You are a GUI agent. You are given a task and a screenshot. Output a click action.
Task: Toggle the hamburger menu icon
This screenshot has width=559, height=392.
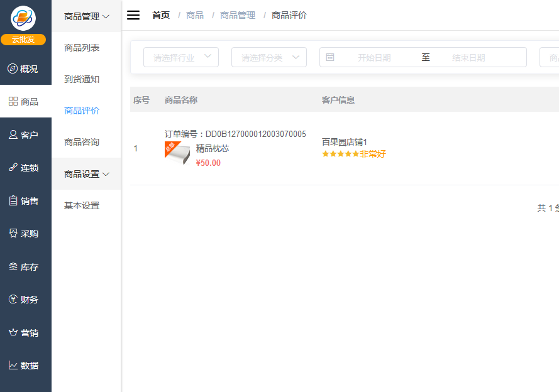click(x=133, y=15)
